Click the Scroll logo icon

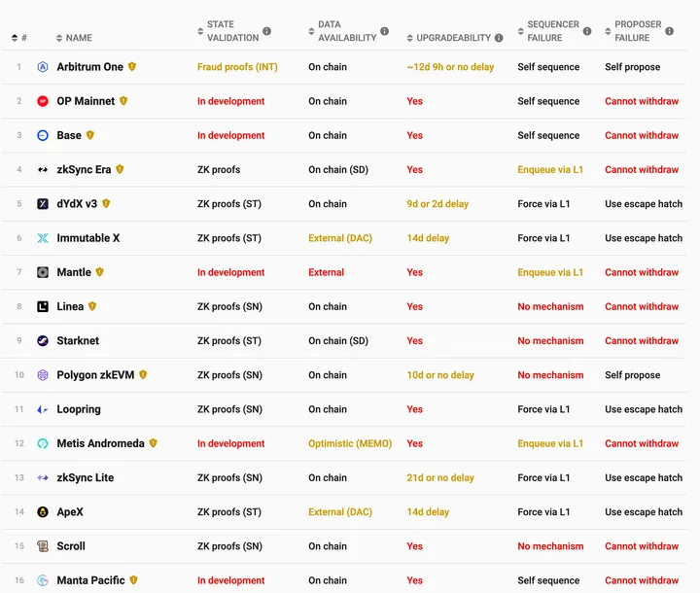(43, 546)
